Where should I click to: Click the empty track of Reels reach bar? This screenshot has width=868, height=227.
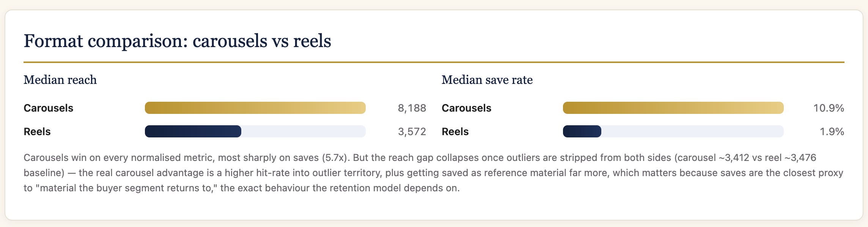[303, 131]
